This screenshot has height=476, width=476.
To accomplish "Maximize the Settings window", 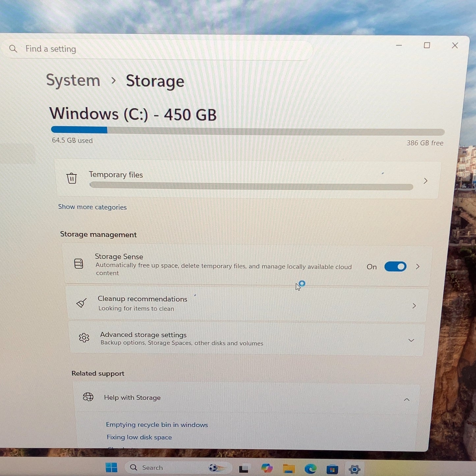I will (x=427, y=45).
